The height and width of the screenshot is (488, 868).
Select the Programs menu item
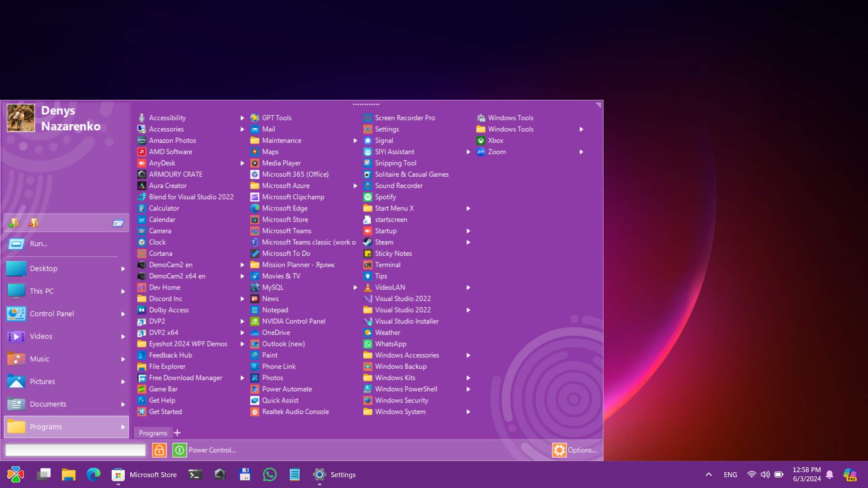pos(66,427)
